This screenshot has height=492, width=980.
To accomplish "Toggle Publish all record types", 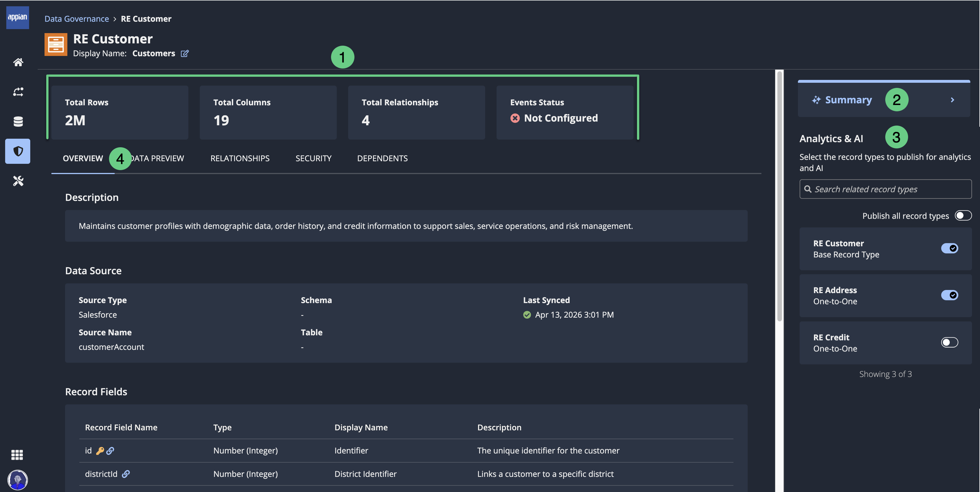I will pyautogui.click(x=963, y=216).
